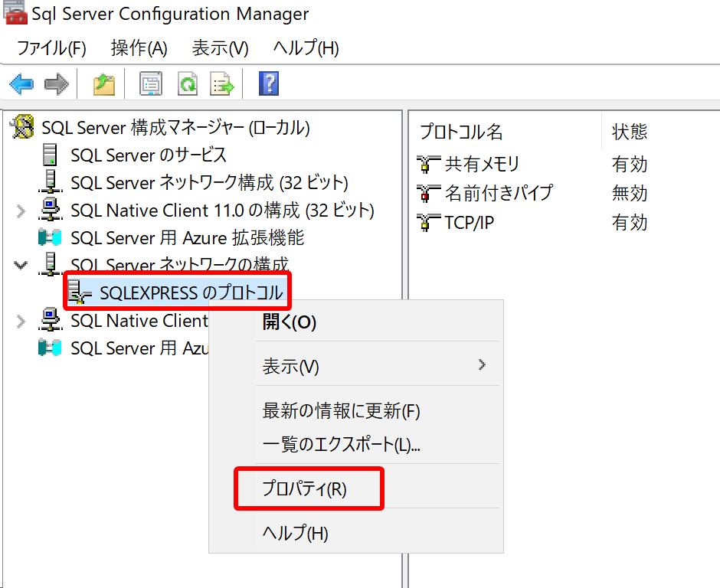The image size is (720, 588).
Task: Click the SQL Server のサービス node icon
Action: pos(50,155)
